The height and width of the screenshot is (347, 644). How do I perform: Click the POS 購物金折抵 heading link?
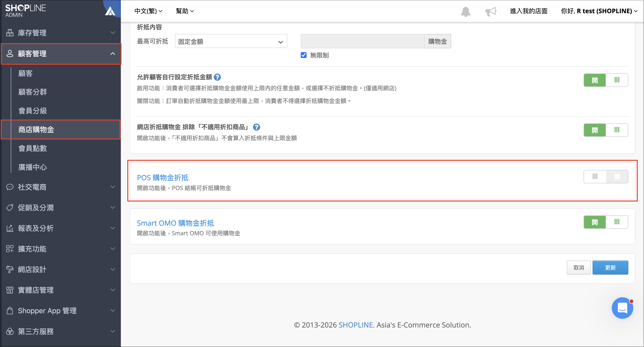pyautogui.click(x=162, y=178)
